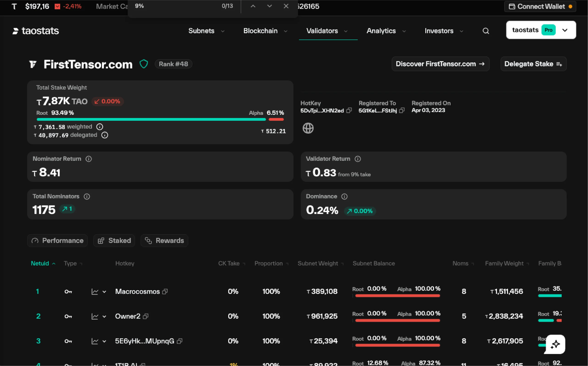Expand the 5E6yHk...MUpnqG row chevron
The height and width of the screenshot is (366, 588).
[104, 341]
